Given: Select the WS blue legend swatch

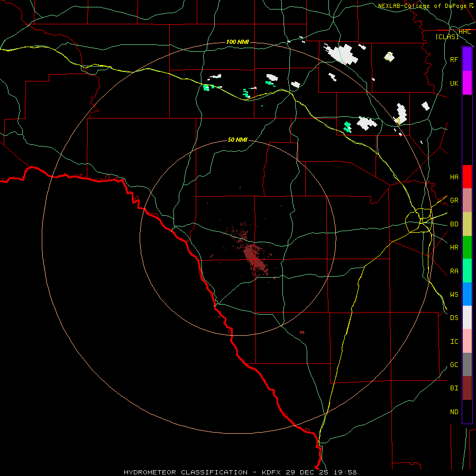Looking at the screenshot, I should (467, 294).
